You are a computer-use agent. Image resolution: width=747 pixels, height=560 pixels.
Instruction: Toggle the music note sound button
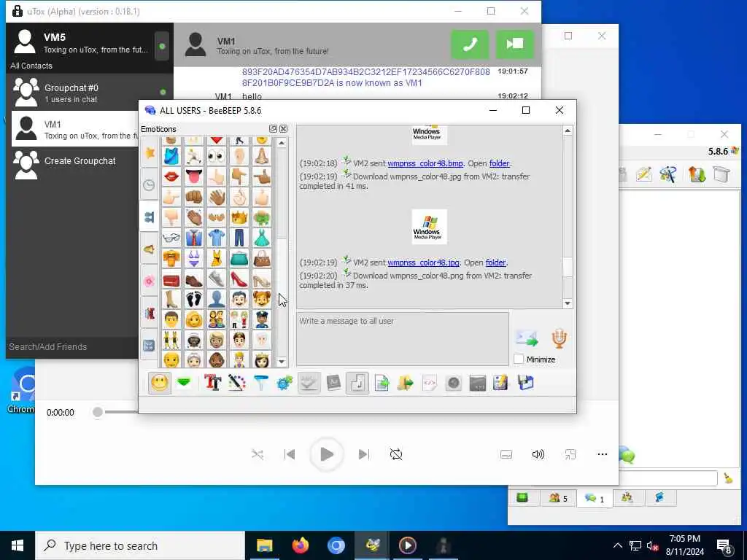tap(357, 383)
